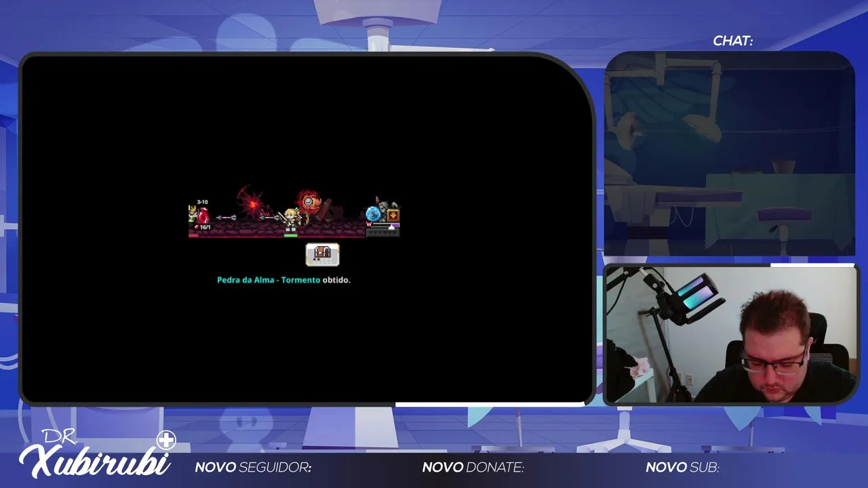Click the hero's green health bar
Screen dimensions: 868x488
click(290, 235)
